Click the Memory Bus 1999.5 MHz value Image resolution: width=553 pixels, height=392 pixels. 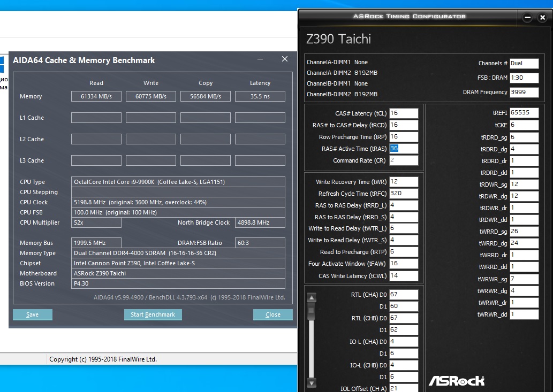(96, 243)
